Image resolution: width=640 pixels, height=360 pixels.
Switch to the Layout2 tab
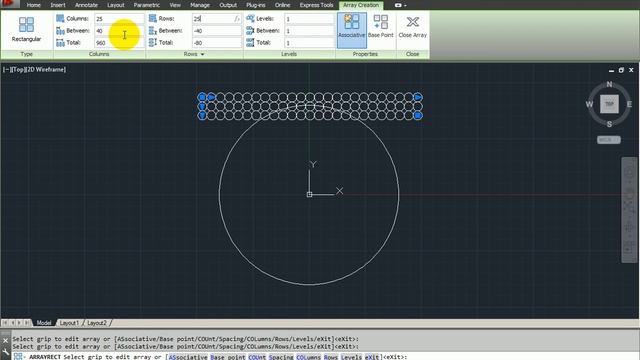(97, 323)
